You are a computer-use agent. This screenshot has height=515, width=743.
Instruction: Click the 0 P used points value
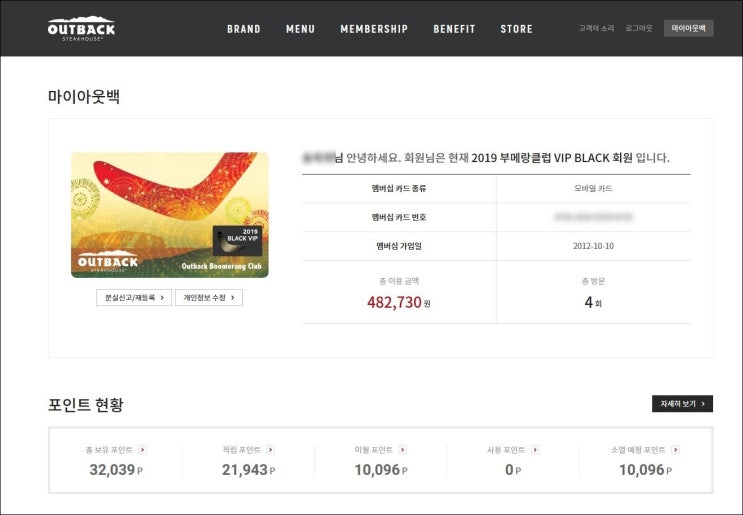[x=513, y=470]
